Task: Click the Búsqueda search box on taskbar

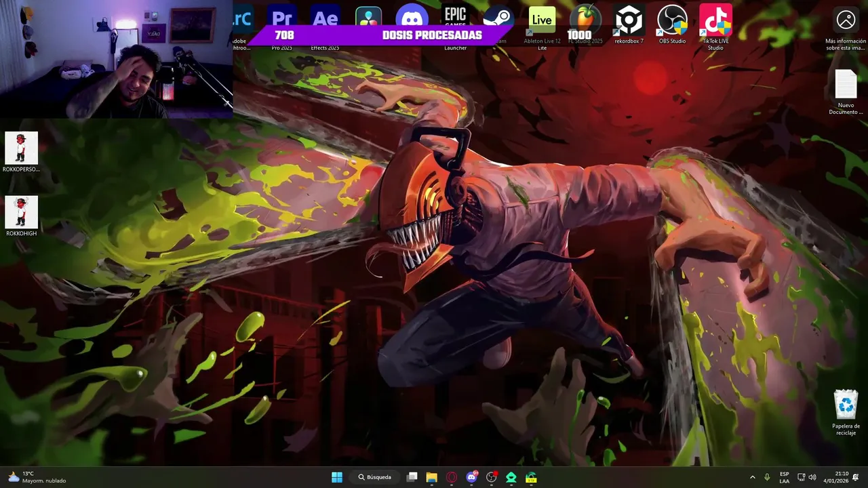Action: [x=375, y=477]
